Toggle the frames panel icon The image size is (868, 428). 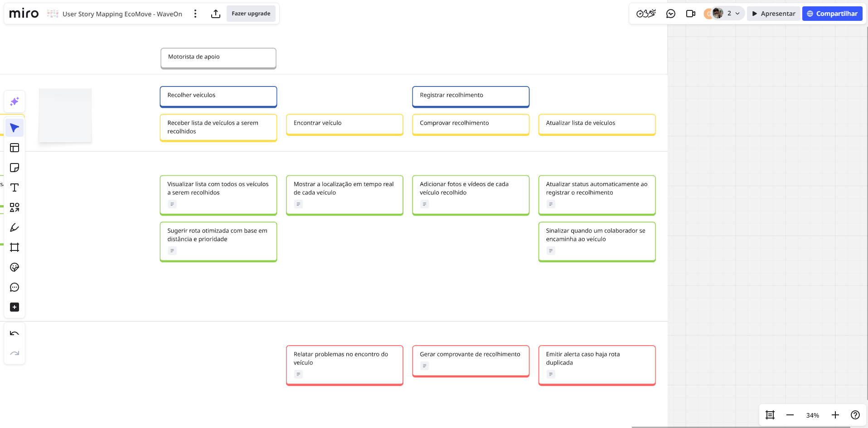[770, 415]
